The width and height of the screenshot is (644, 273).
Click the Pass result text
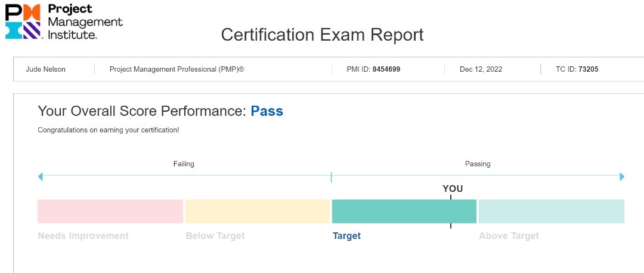[x=267, y=111]
